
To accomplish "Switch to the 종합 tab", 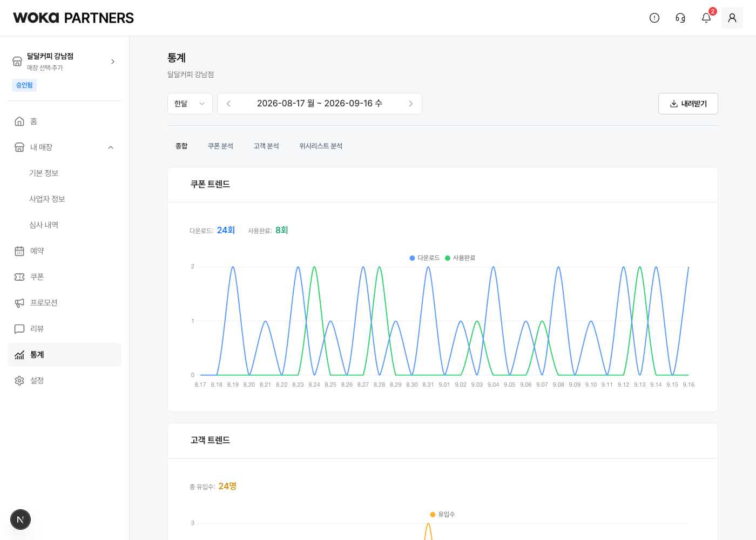I will tap(181, 146).
